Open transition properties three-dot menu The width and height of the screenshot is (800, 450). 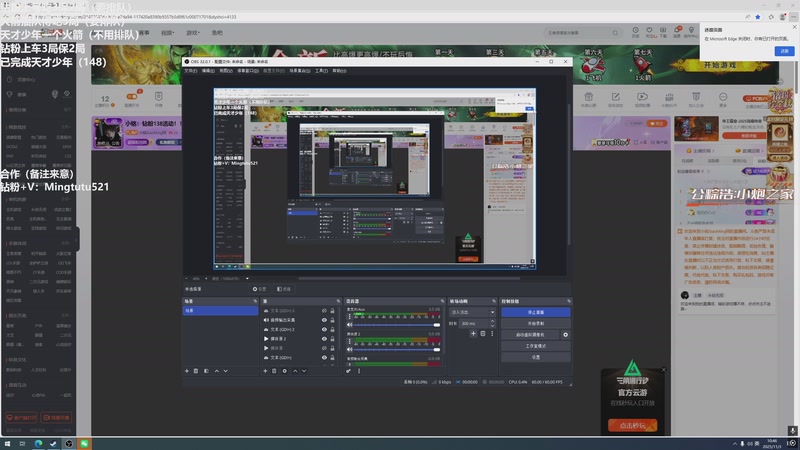(x=492, y=334)
